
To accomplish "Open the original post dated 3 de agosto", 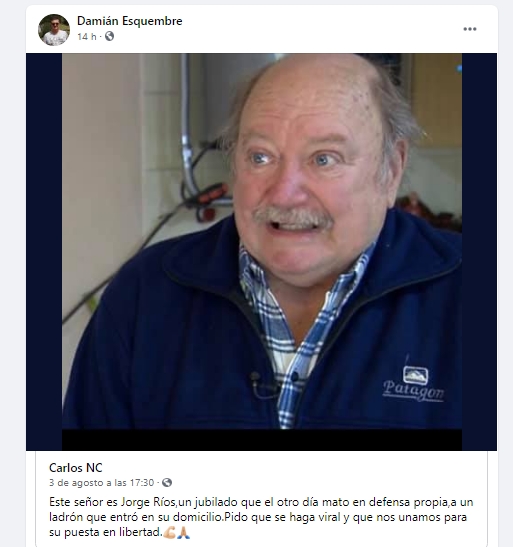I will tap(101, 483).
